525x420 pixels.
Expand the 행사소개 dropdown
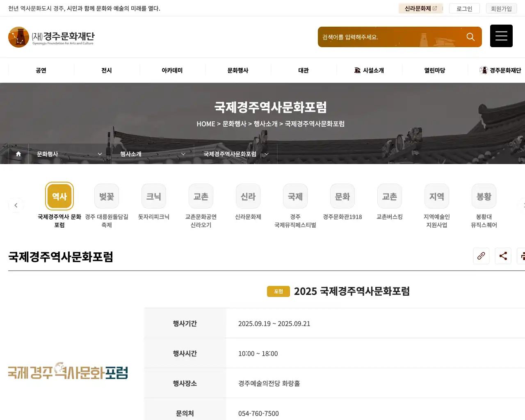coord(152,154)
